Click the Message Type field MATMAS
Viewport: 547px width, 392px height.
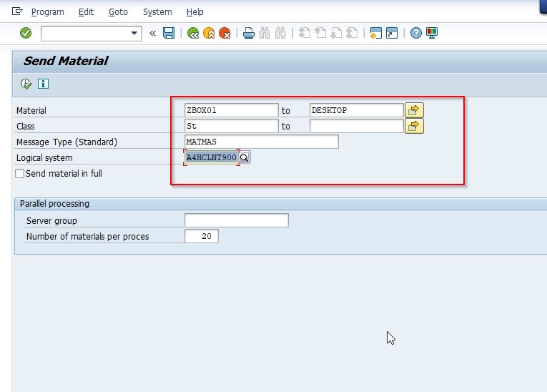click(261, 142)
